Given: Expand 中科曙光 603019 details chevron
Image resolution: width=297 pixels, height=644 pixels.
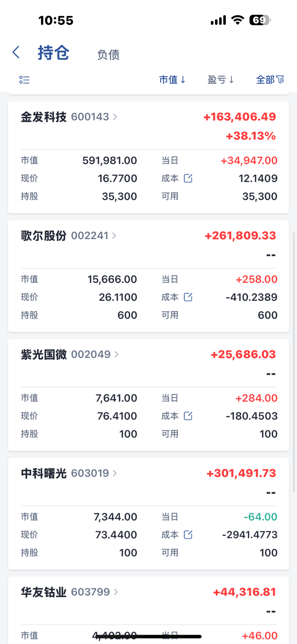Looking at the screenshot, I should [x=115, y=473].
